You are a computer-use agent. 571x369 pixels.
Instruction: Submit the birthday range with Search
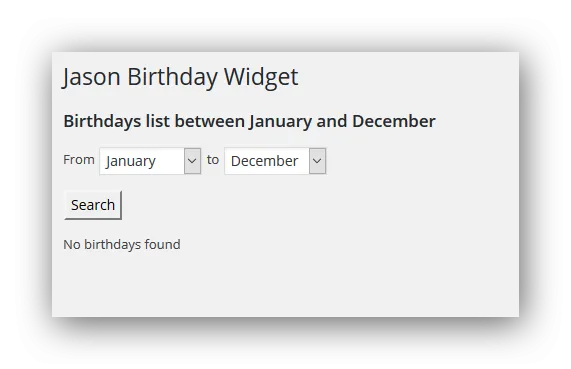pos(93,205)
